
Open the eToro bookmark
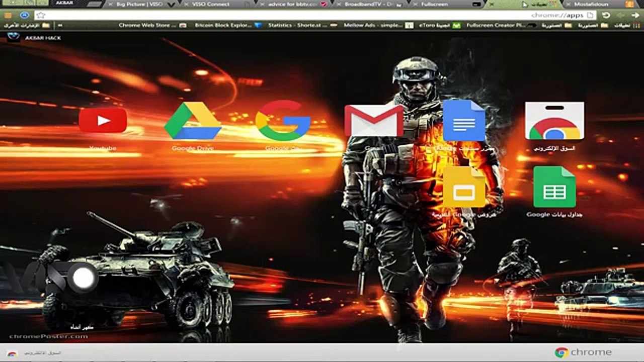coord(440,25)
